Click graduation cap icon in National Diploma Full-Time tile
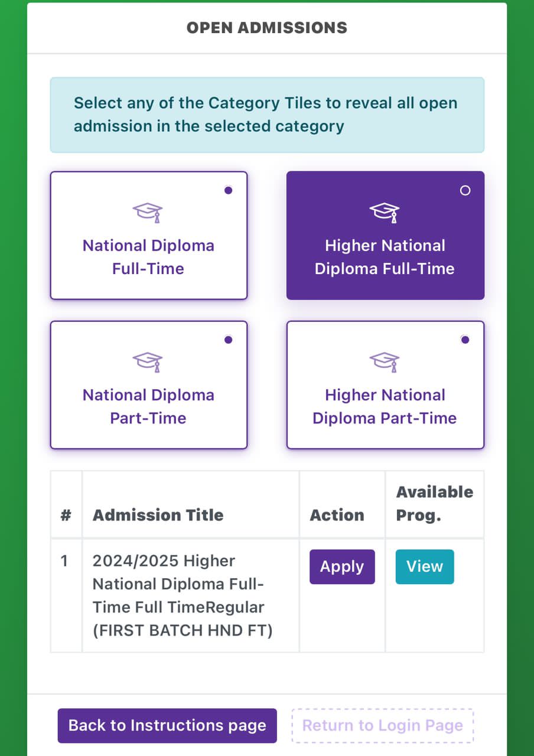534x756 pixels. pyautogui.click(x=148, y=212)
